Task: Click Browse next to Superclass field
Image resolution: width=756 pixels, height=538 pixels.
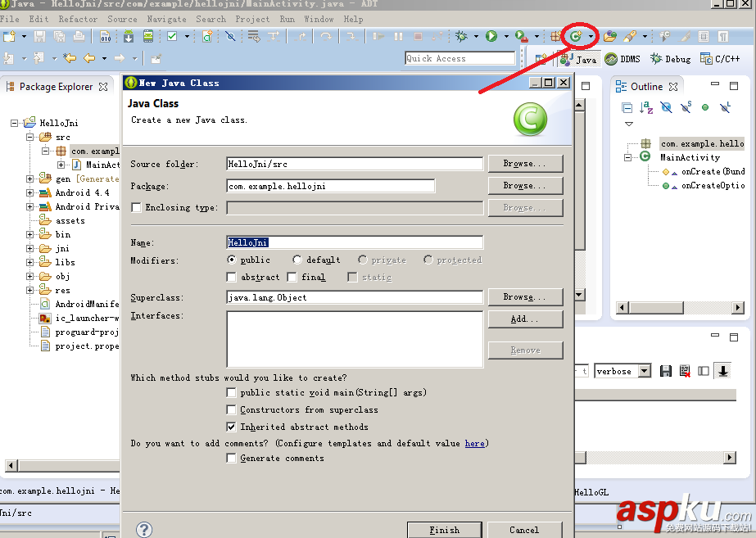Action: pos(526,297)
